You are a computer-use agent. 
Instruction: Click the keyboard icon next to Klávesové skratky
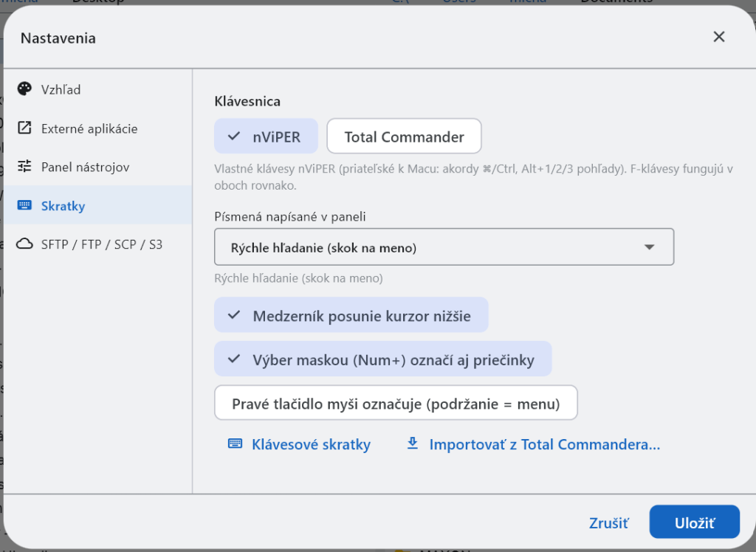(x=236, y=444)
